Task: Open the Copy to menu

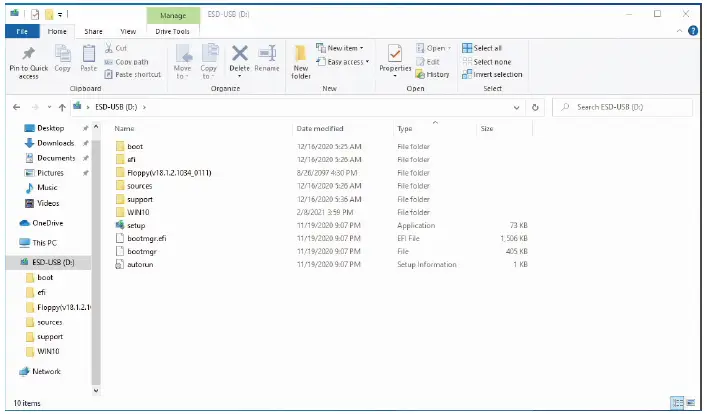Action: point(208,62)
